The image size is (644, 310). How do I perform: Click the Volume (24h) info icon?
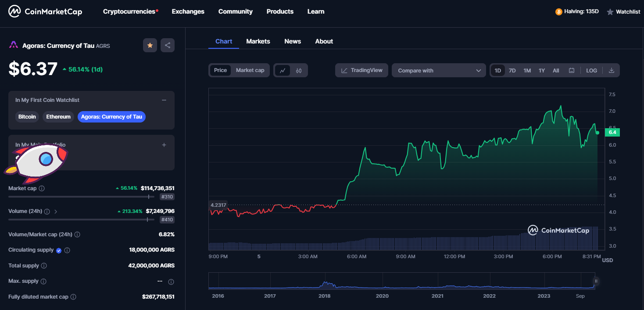pyautogui.click(x=47, y=211)
